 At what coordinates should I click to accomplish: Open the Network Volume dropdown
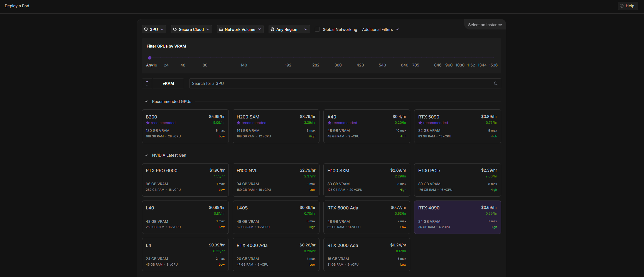[240, 29]
